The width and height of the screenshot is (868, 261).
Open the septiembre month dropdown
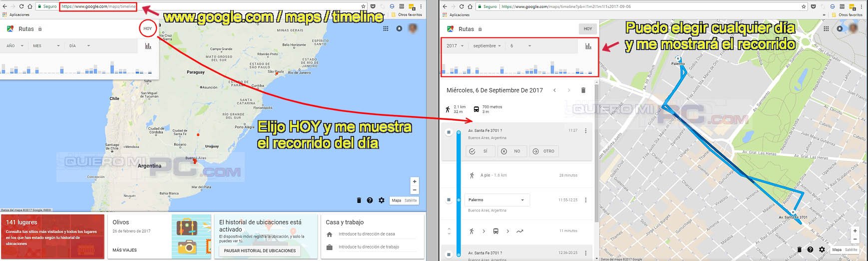pos(487,45)
